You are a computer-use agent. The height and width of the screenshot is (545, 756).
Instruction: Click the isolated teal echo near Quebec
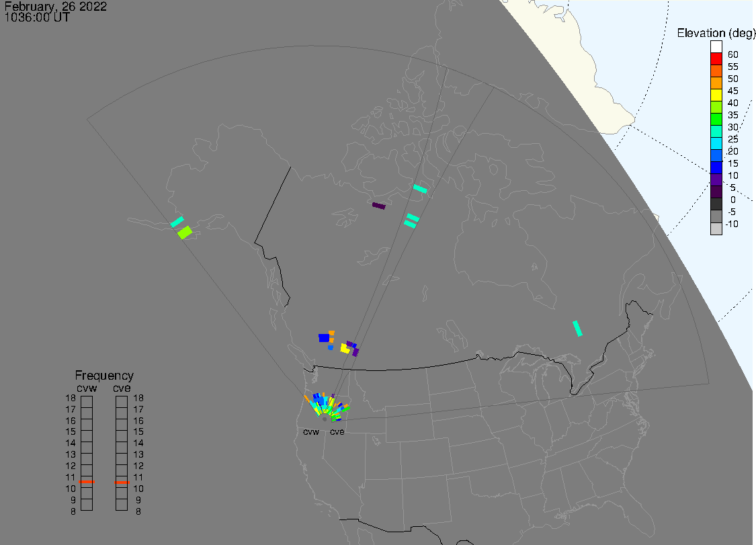[x=577, y=329]
